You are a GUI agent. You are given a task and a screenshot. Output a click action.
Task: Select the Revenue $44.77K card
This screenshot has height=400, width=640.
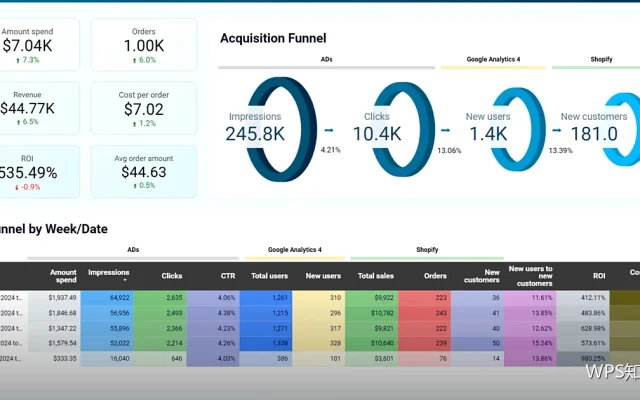pyautogui.click(x=38, y=108)
